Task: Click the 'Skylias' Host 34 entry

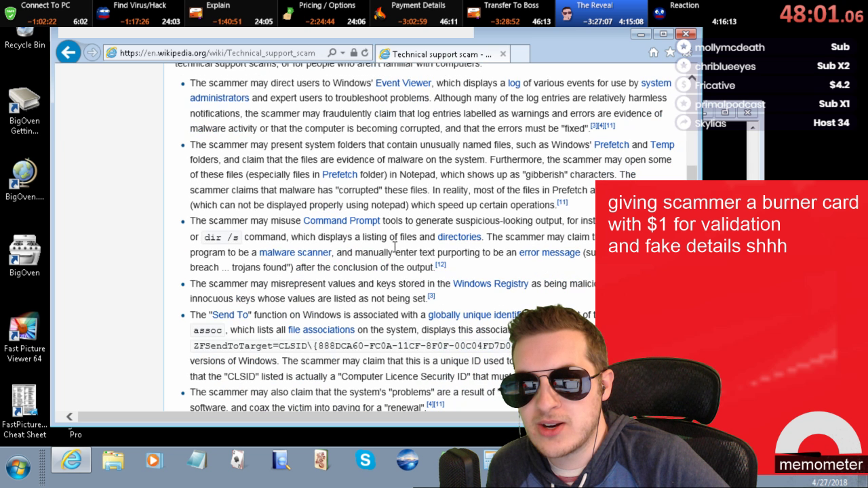Action: pos(764,123)
